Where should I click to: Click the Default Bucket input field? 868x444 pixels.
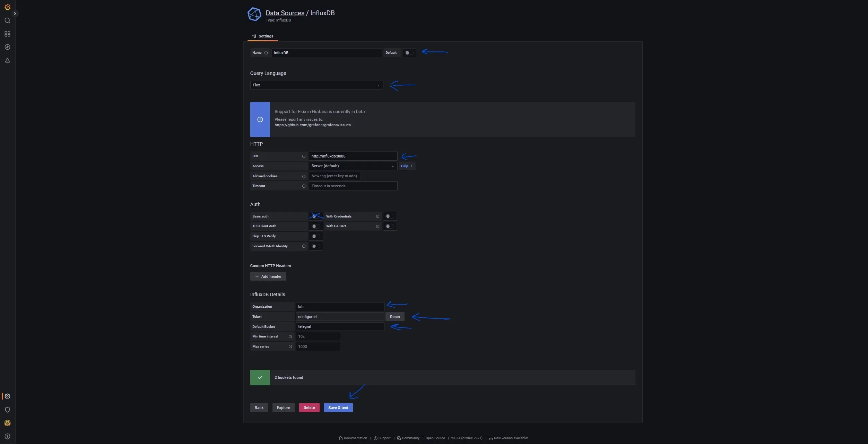pos(340,326)
